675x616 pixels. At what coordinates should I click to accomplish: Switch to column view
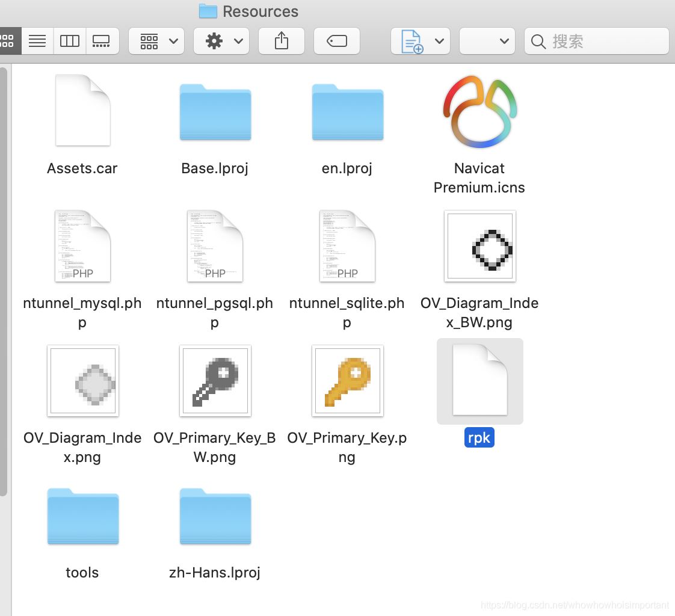(x=70, y=42)
